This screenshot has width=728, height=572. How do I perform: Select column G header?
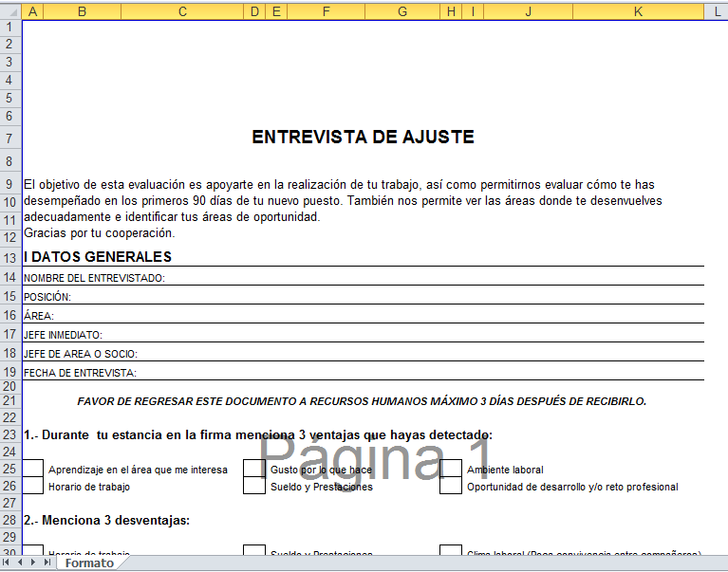pyautogui.click(x=402, y=11)
